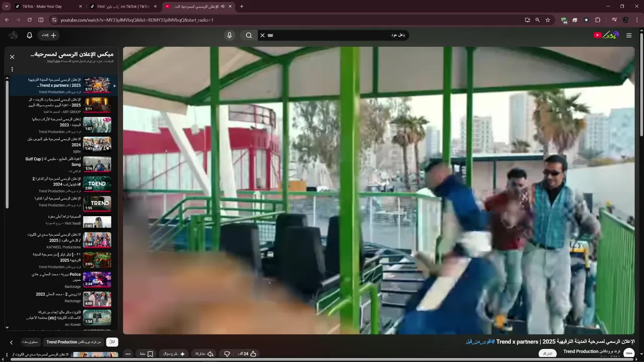Close the TikTok - Make Your Day tab
Viewport: 644px width, 362px height.
pos(80,7)
